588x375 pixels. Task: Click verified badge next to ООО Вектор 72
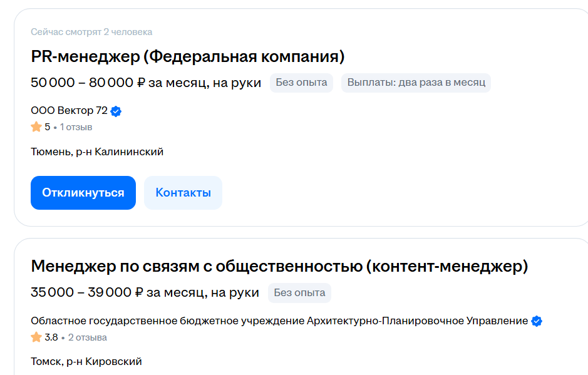point(116,111)
